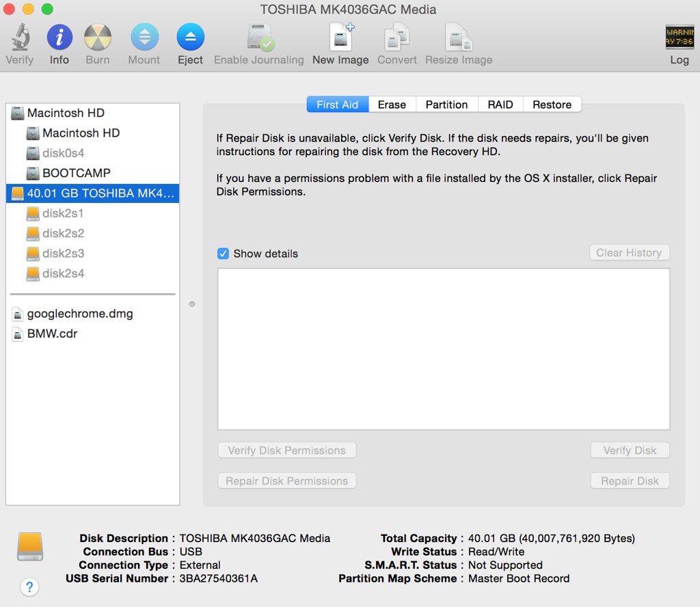Screen dimensions: 700x607
Task: Click the Clear History button
Action: [630, 253]
